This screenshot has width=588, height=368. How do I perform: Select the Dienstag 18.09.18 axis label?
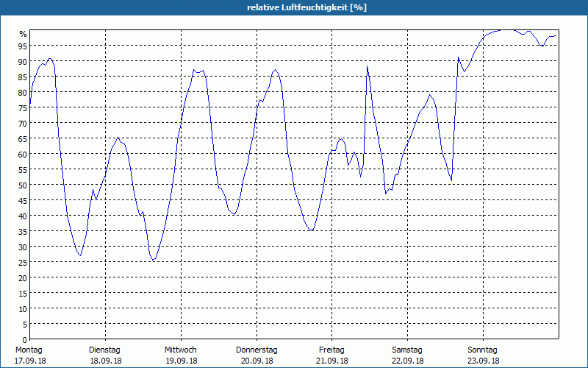pos(105,355)
